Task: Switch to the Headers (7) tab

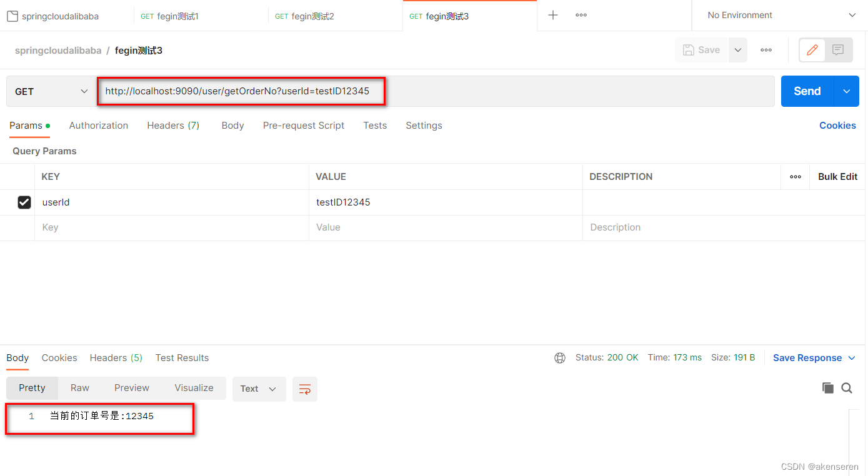Action: click(173, 125)
